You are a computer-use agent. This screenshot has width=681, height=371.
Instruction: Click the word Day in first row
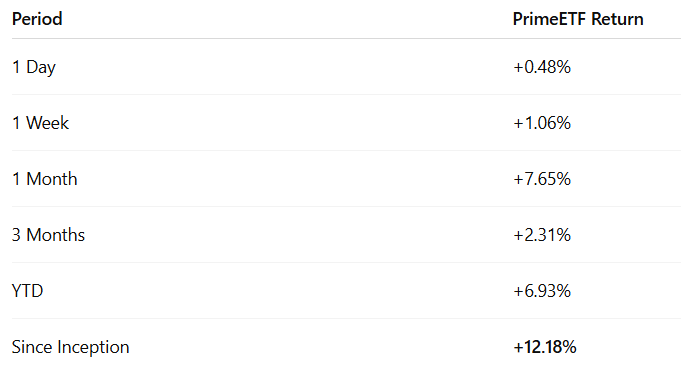pyautogui.click(x=41, y=68)
